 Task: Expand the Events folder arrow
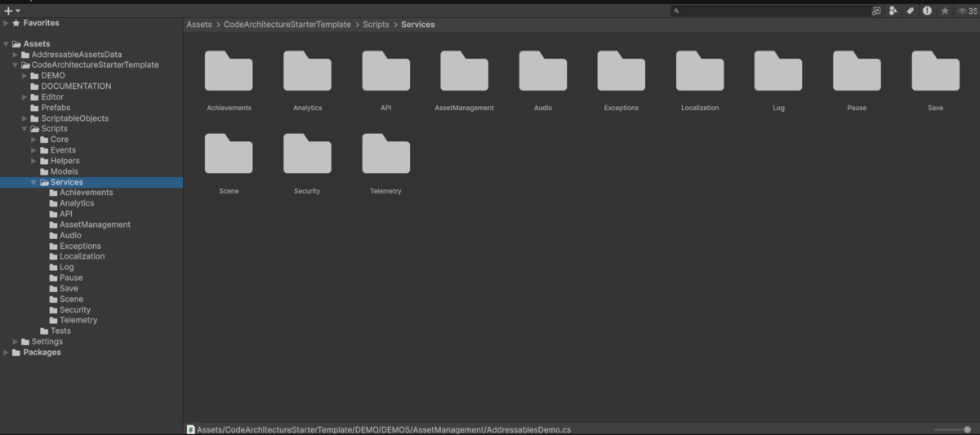[34, 150]
